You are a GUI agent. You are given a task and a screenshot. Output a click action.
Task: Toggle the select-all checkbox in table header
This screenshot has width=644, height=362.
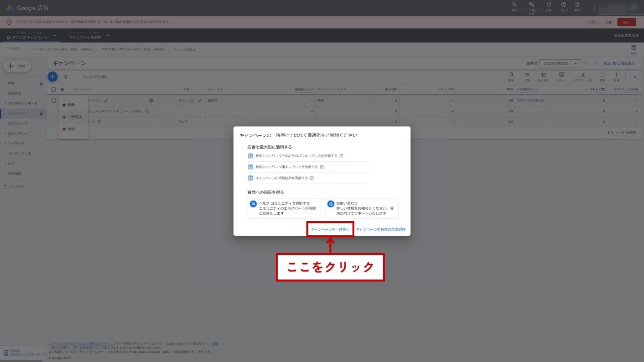pos(53,89)
